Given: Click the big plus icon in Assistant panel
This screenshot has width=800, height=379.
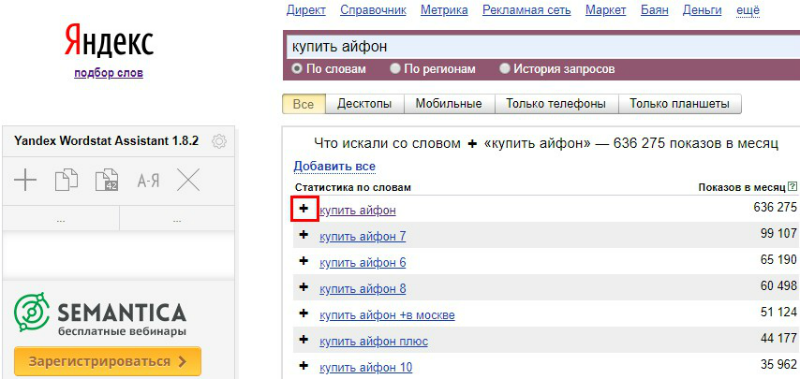Looking at the screenshot, I should 26,181.
